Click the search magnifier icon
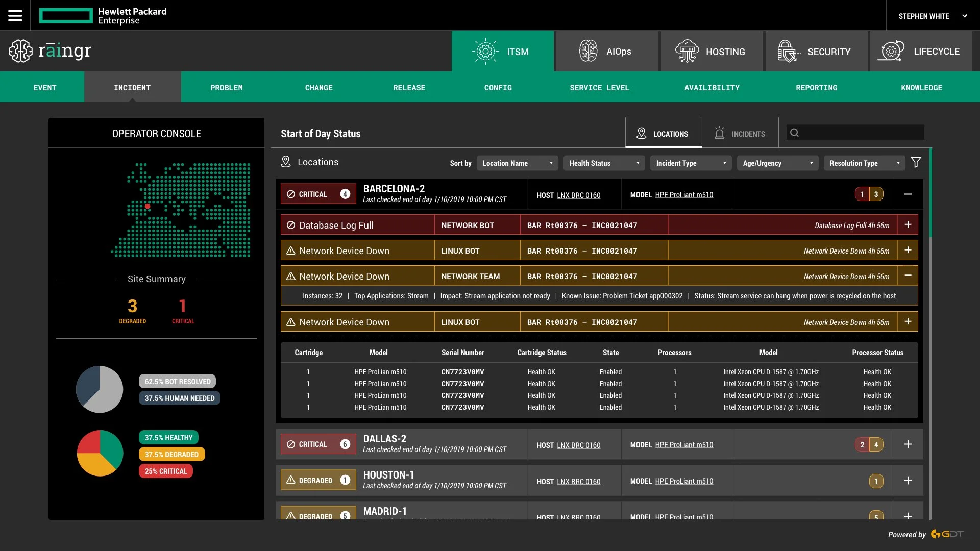 pos(794,133)
